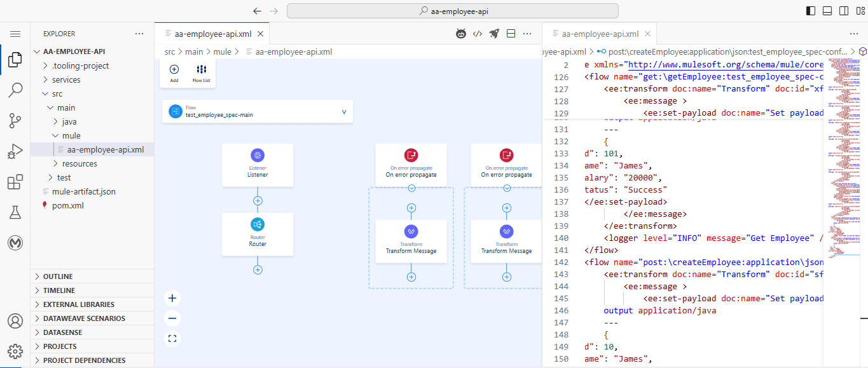Open the MuleSoft extension panel in activity bar
The image size is (868, 368).
(15, 242)
